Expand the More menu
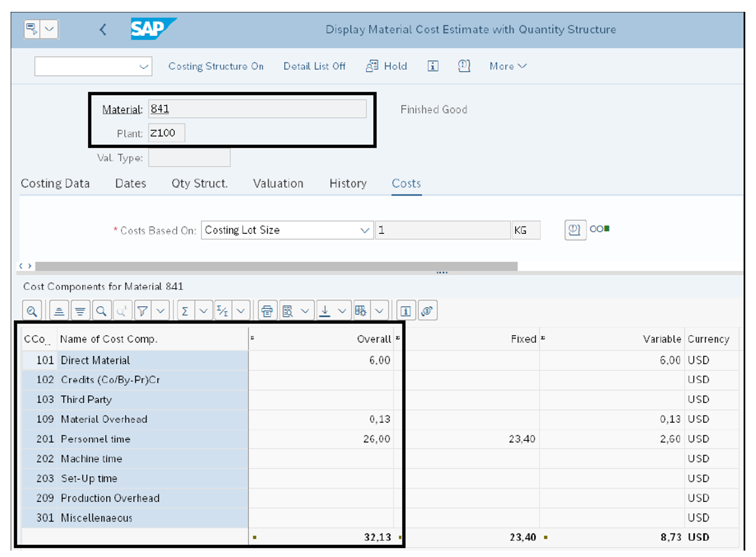The width and height of the screenshot is (756, 557). click(507, 66)
